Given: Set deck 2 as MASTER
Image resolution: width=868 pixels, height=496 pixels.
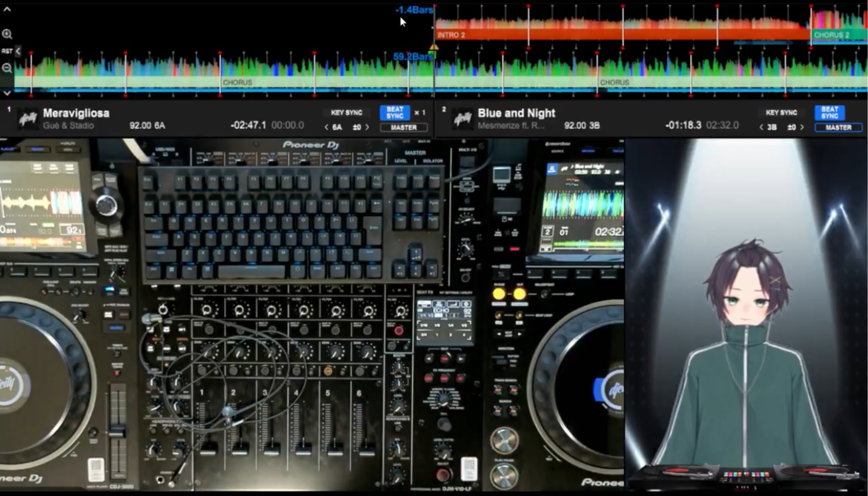Looking at the screenshot, I should click(x=838, y=127).
